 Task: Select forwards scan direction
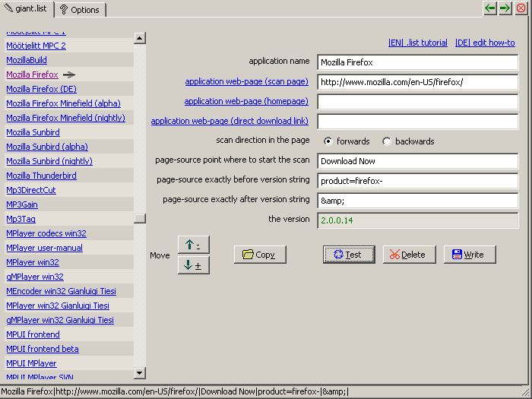(x=328, y=141)
